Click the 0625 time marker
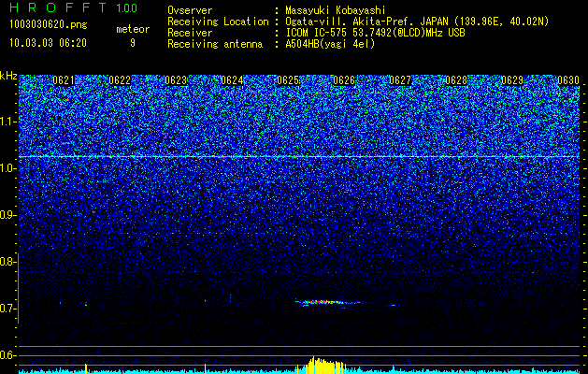This screenshot has height=374, width=588. click(288, 80)
